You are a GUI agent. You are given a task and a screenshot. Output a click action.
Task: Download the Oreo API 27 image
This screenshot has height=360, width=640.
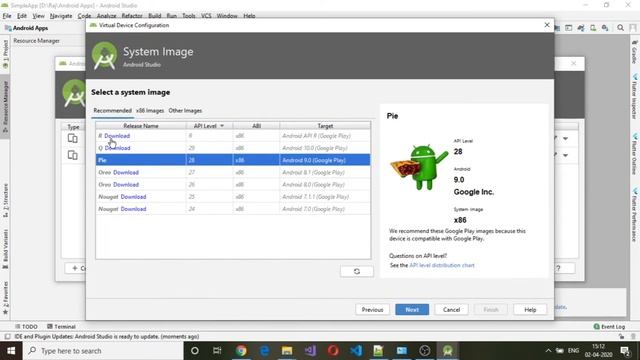click(126, 173)
